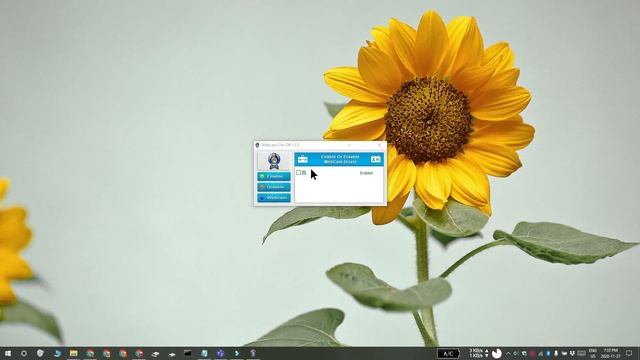The image size is (640, 360).
Task: Click the Webcam button in WebCam On-Off
Action: point(274,198)
